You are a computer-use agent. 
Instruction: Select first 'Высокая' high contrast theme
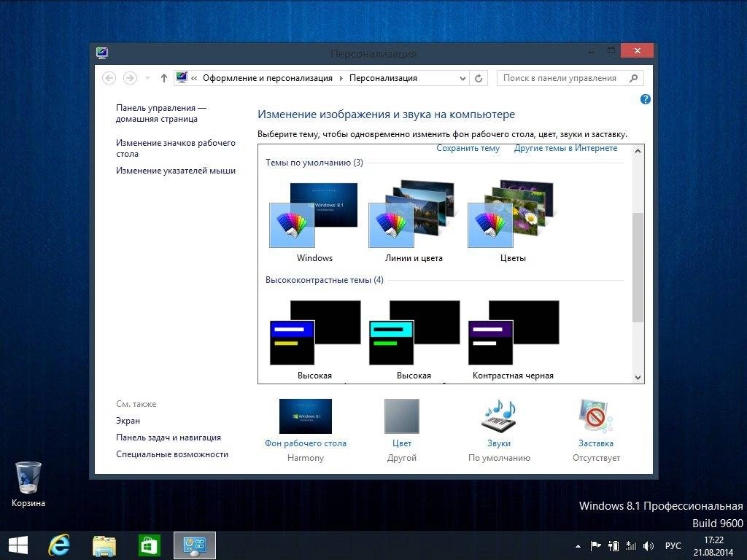click(x=314, y=340)
